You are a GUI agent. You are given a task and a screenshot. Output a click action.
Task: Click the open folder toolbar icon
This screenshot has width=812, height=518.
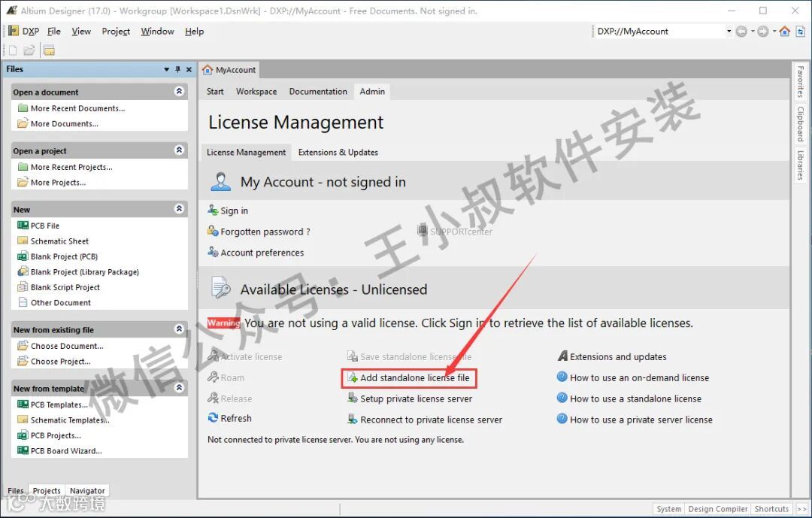coord(29,50)
